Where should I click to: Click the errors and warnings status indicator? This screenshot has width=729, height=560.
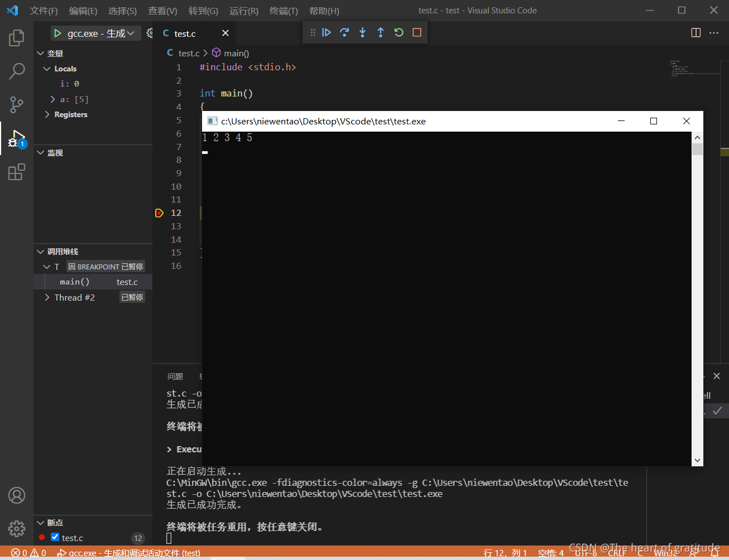(28, 553)
